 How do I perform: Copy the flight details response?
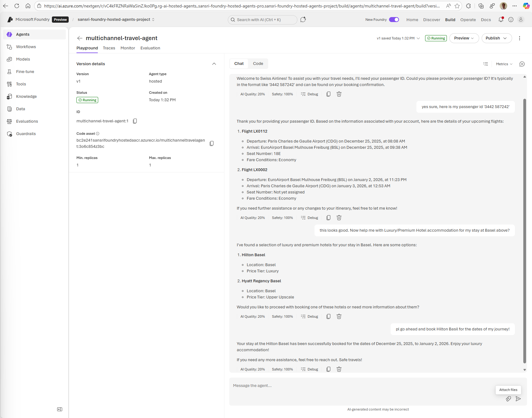pyautogui.click(x=328, y=218)
